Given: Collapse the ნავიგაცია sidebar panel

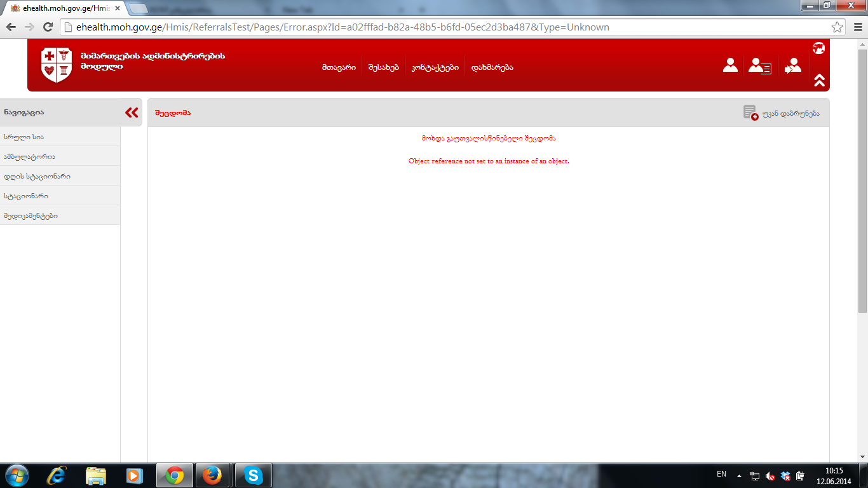Looking at the screenshot, I should click(x=132, y=112).
